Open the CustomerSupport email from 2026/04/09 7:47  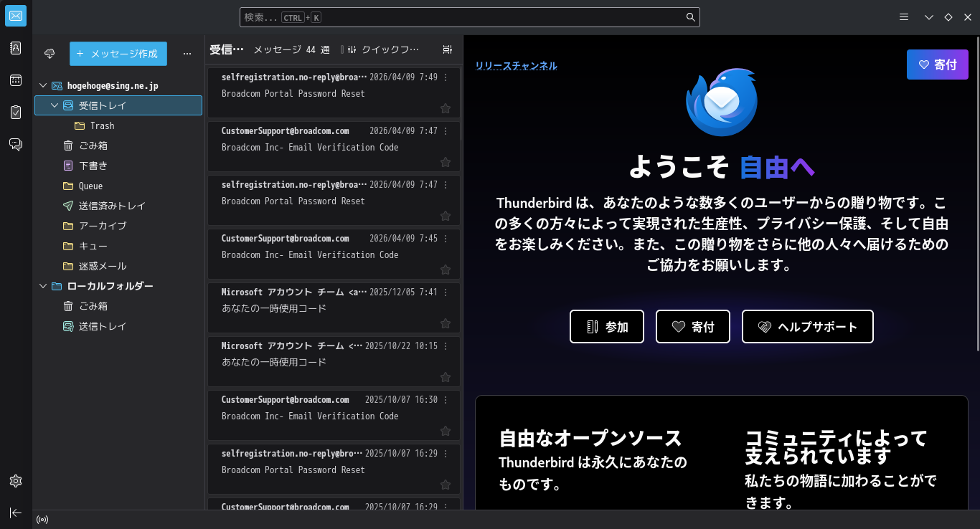pyautogui.click(x=334, y=146)
